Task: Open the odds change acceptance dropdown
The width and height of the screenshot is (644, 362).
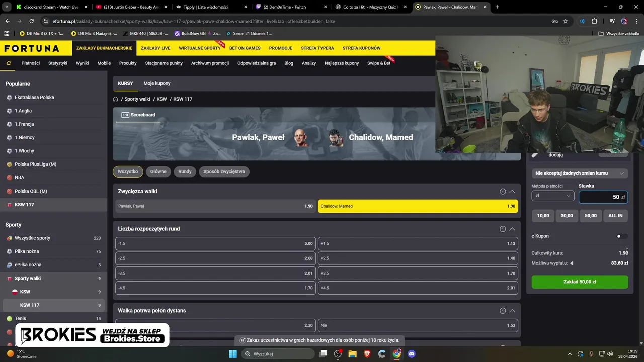Action: pyautogui.click(x=580, y=173)
